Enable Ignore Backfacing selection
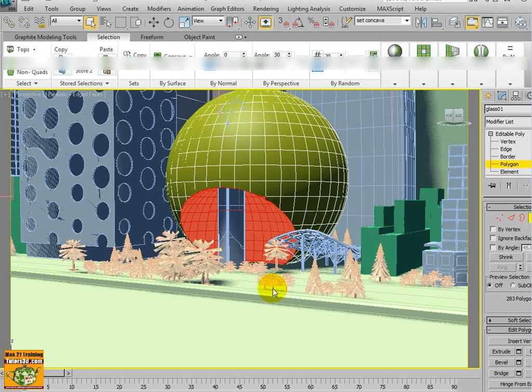Viewport: 532px width, 392px height. pos(493,237)
